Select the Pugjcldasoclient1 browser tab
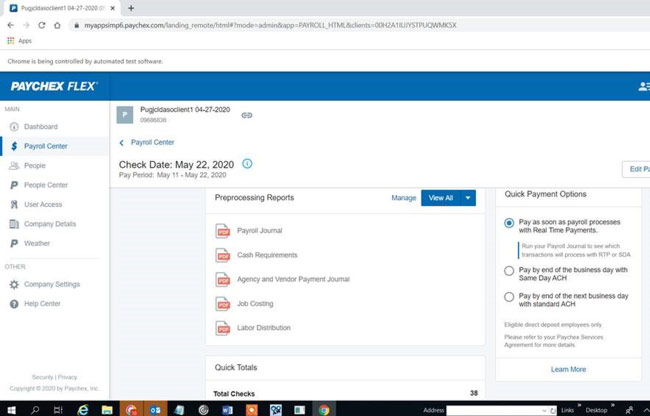This screenshot has width=650, height=416. pyautogui.click(x=62, y=8)
